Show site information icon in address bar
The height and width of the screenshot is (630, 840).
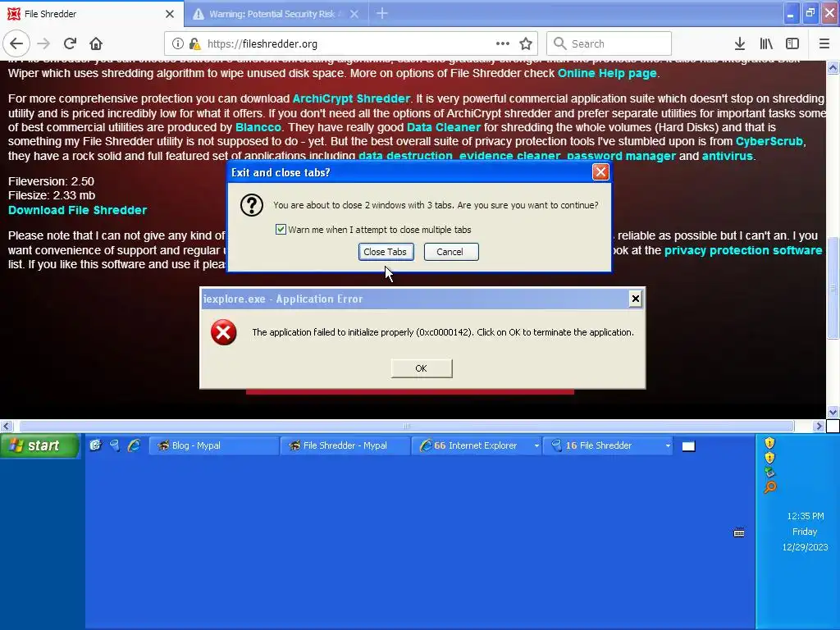tap(178, 44)
